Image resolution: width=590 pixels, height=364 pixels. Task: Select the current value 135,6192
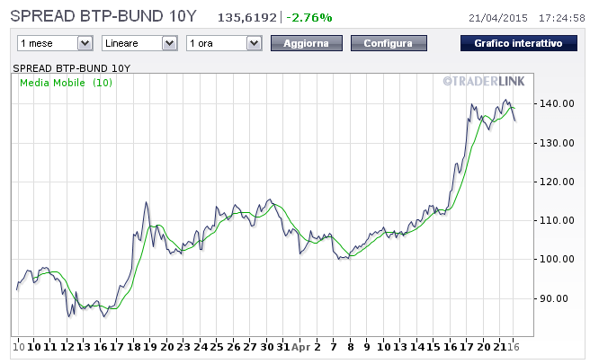247,18
